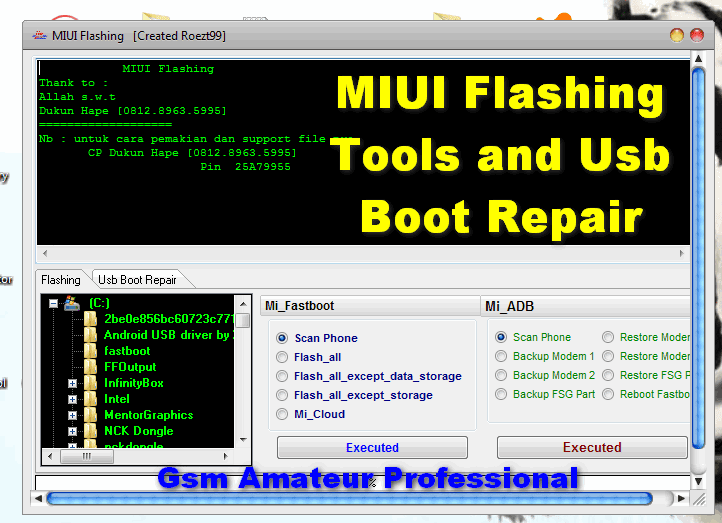Click the blue Executed button under Mi_Fastboot
This screenshot has width=722, height=523.
pyautogui.click(x=372, y=447)
